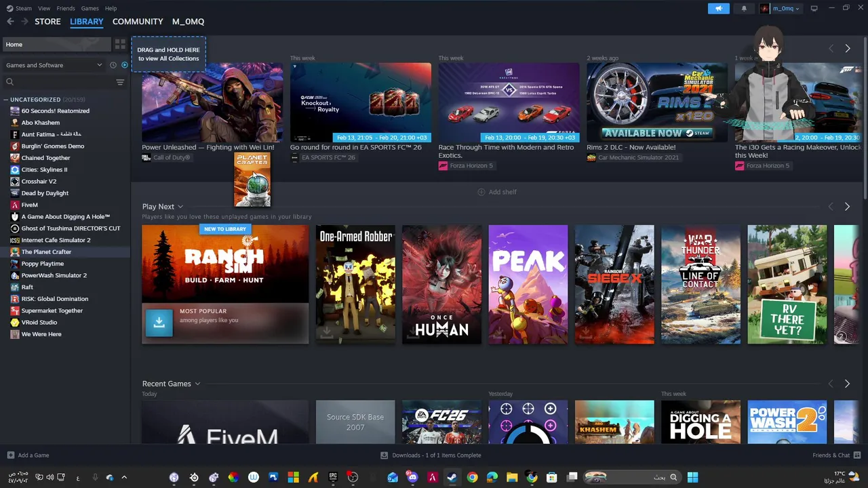Open Epic Games Launcher from the taskbar

point(333,477)
